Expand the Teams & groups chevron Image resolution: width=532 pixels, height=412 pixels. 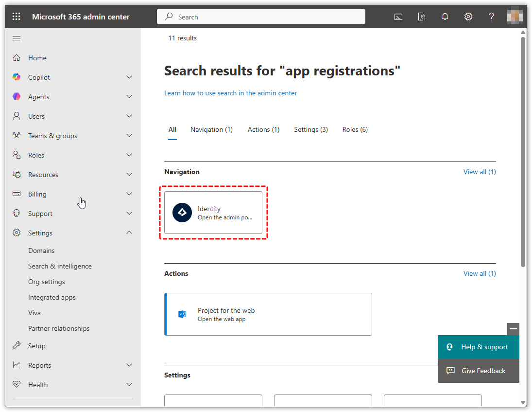(x=129, y=136)
